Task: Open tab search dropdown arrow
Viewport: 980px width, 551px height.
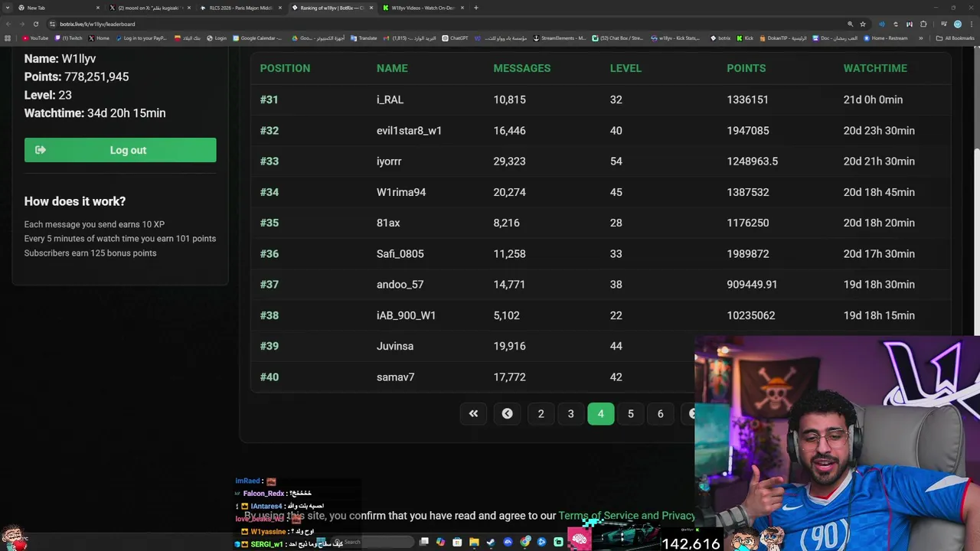Action: (x=7, y=8)
